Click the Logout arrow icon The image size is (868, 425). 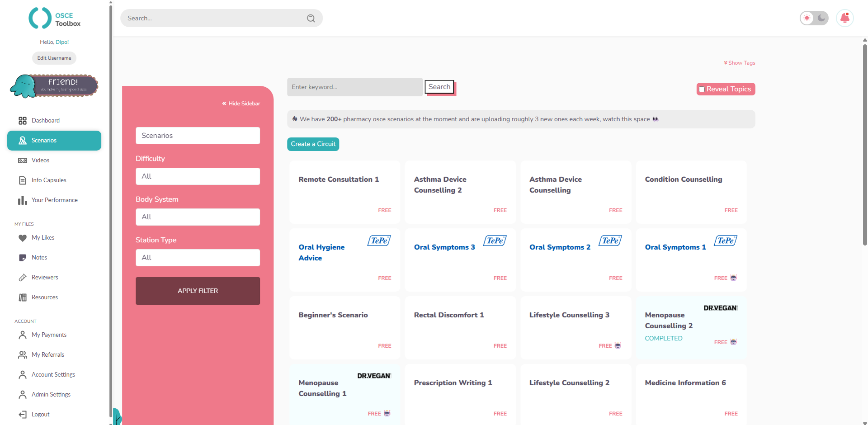point(22,415)
